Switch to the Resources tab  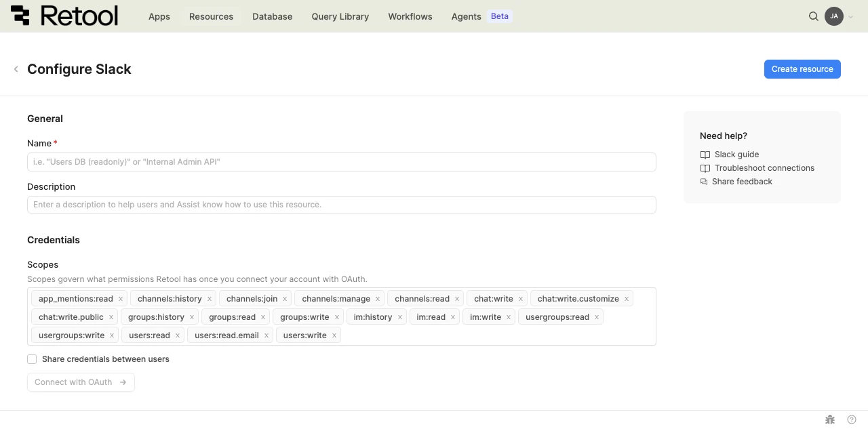pyautogui.click(x=211, y=16)
